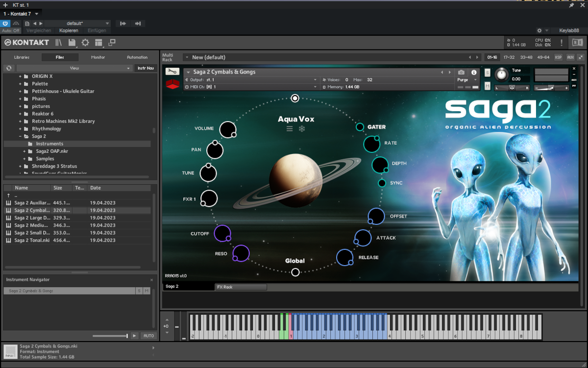Image resolution: width=588 pixels, height=368 pixels.
Task: Show instrument info via the i icon
Action: click(474, 72)
